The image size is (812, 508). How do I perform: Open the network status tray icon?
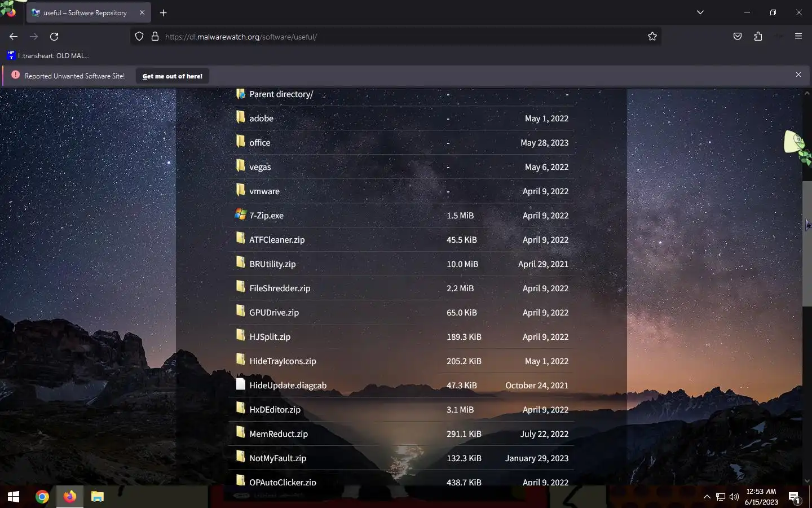click(x=721, y=497)
